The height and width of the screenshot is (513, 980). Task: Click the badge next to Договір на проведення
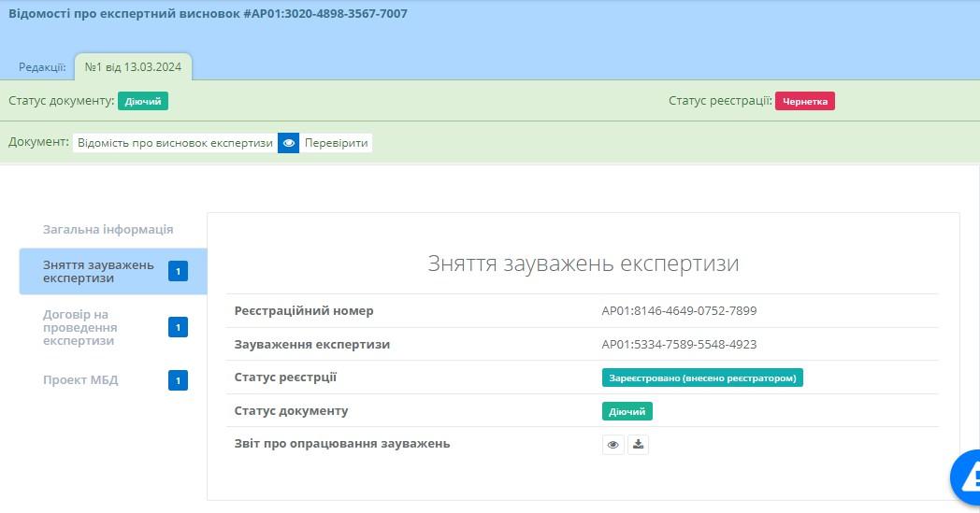pyautogui.click(x=178, y=327)
